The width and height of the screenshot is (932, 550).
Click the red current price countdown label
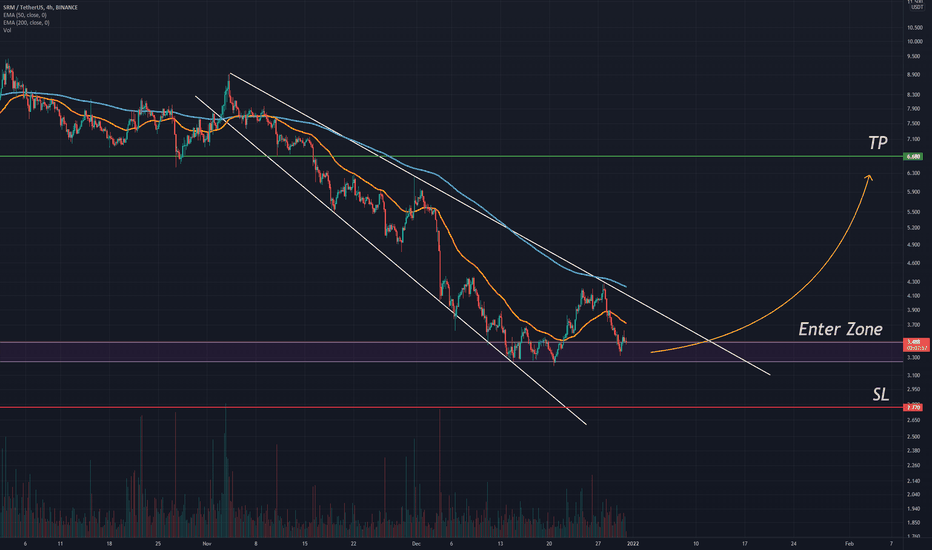916,345
